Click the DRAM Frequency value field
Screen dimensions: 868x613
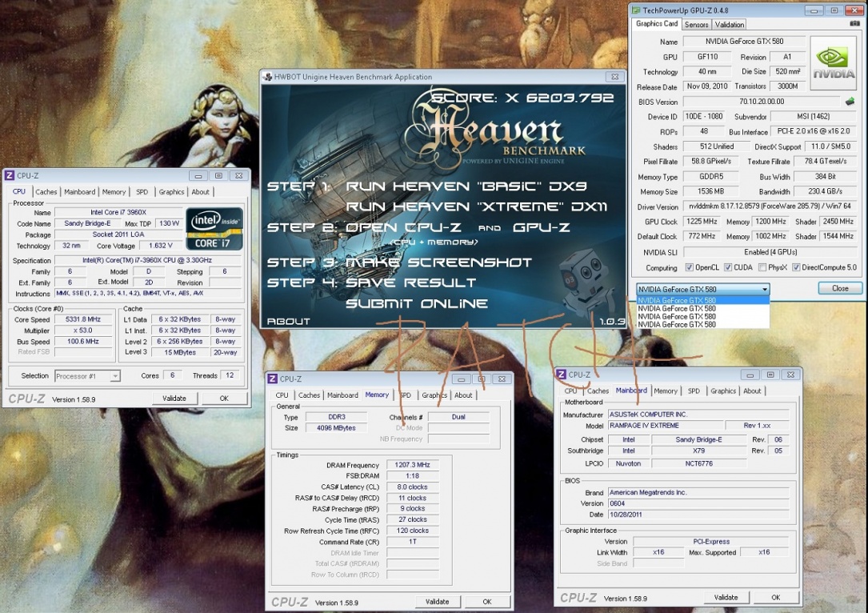(413, 465)
